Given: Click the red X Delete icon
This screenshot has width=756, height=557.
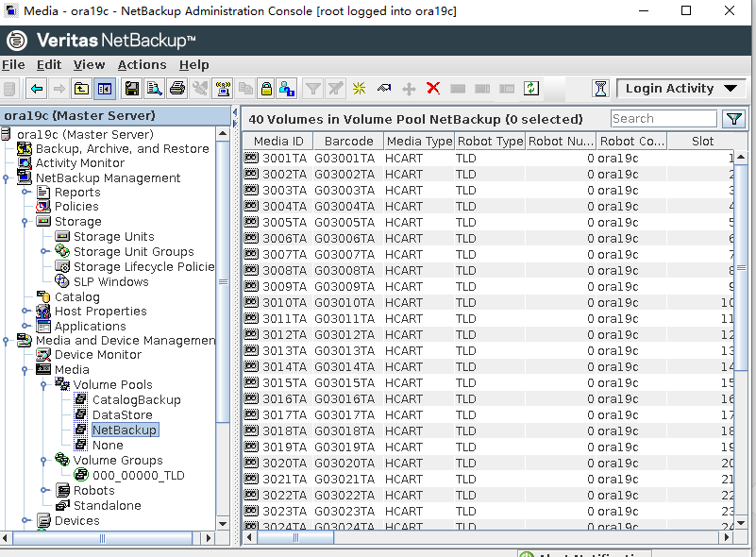Looking at the screenshot, I should click(433, 88).
